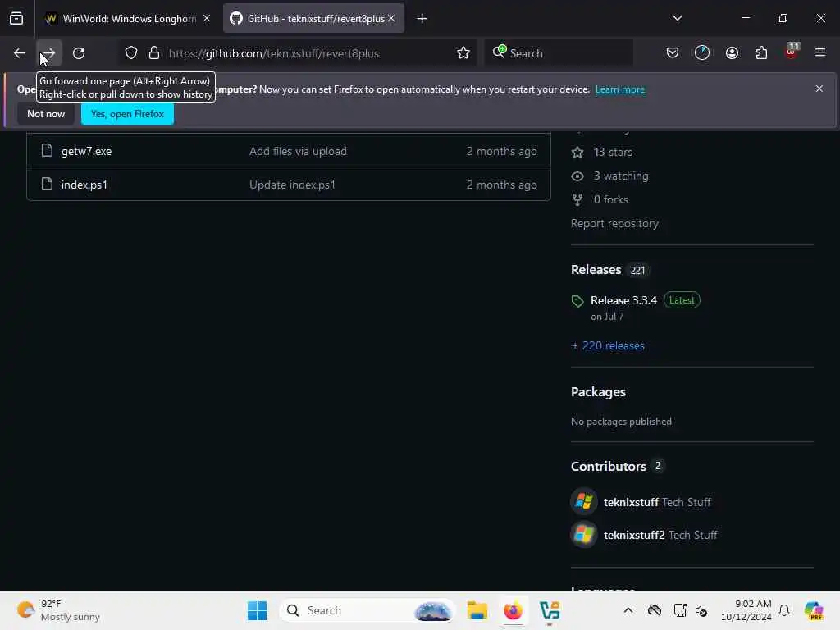
Task: Expand the system tray hidden icons chevron
Action: point(628,610)
